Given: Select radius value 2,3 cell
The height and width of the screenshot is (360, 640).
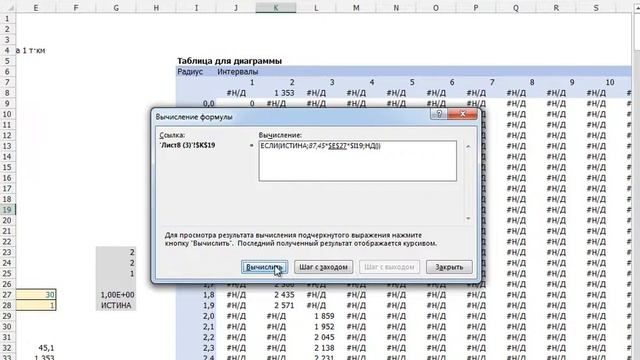Looking at the screenshot, I should pos(196,348).
